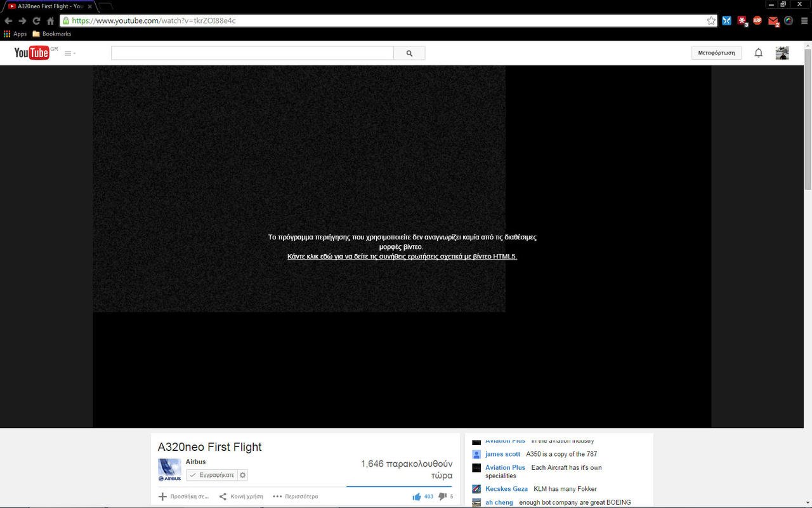Open the browser home page
Screen dimensions: 812x508
pyautogui.click(x=50, y=20)
